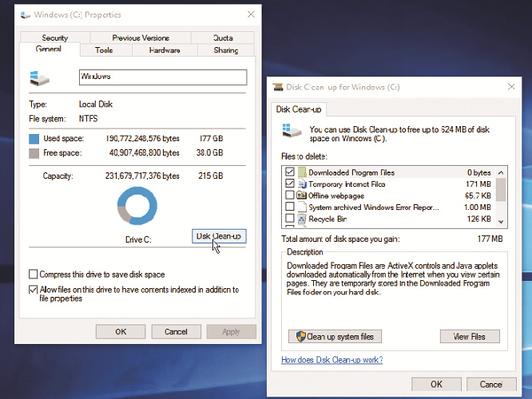This screenshot has width=532, height=399.
Task: Open How does Disk Clean-up work link
Action: click(x=332, y=360)
